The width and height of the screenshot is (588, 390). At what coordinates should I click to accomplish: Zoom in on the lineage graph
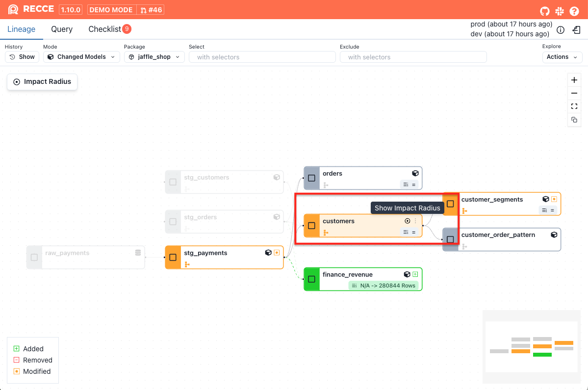point(574,80)
